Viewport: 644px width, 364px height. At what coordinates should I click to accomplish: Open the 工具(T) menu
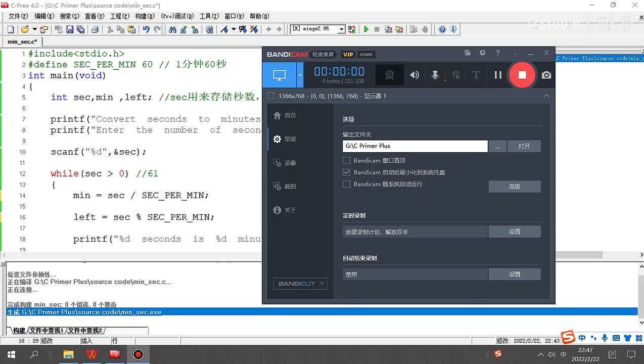[209, 16]
